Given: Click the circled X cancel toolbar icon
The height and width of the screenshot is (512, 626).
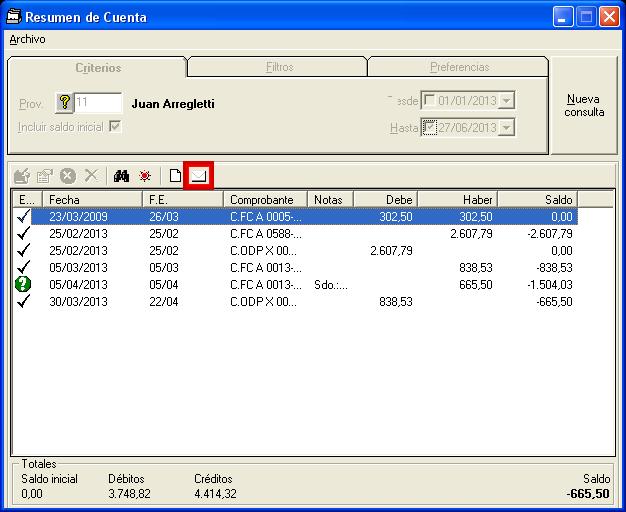Looking at the screenshot, I should tap(68, 176).
